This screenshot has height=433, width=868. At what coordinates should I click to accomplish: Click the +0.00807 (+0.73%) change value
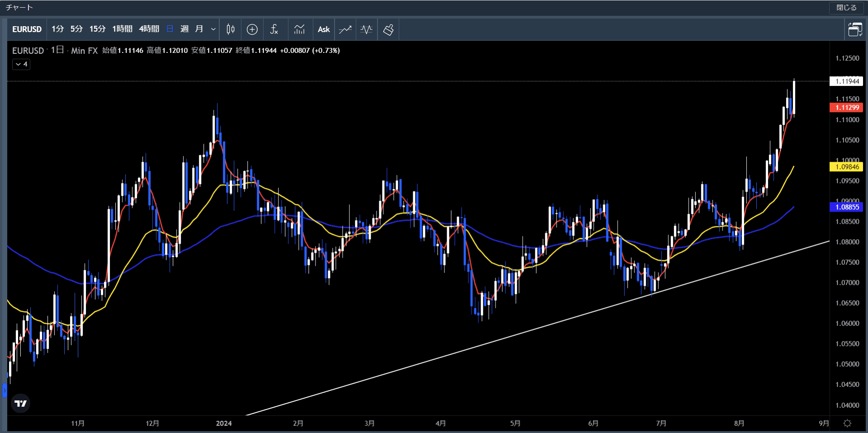pyautogui.click(x=310, y=51)
